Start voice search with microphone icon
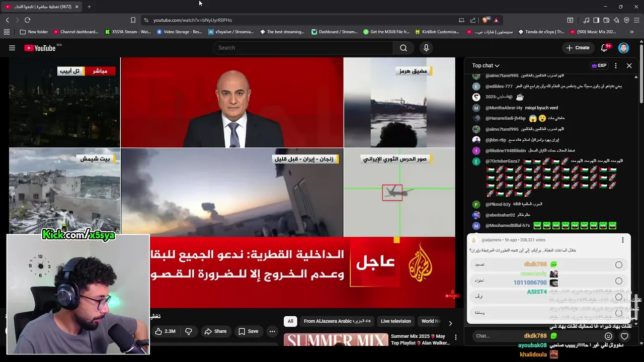 [x=426, y=48]
